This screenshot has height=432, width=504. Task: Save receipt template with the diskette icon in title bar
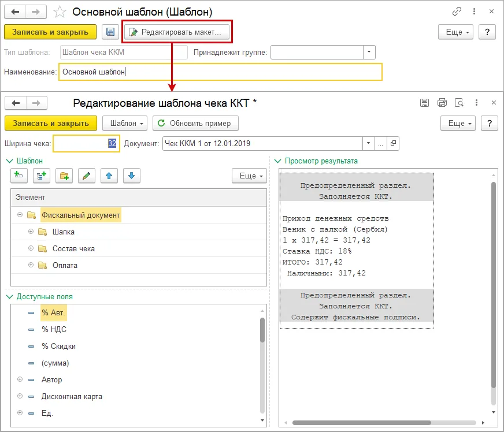coord(424,103)
